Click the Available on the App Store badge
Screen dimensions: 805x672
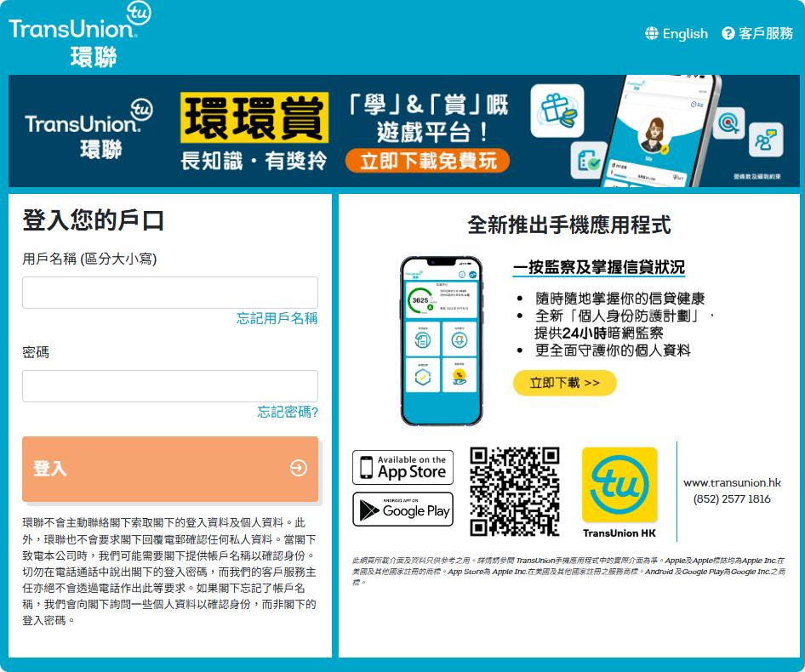point(402,467)
